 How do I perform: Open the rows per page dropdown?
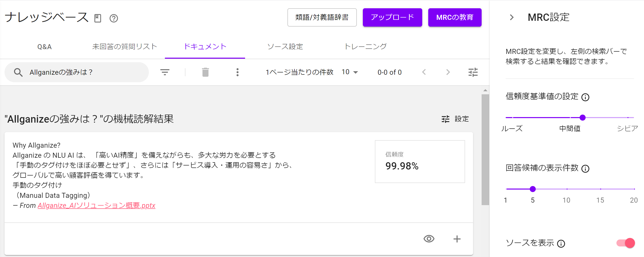(350, 72)
